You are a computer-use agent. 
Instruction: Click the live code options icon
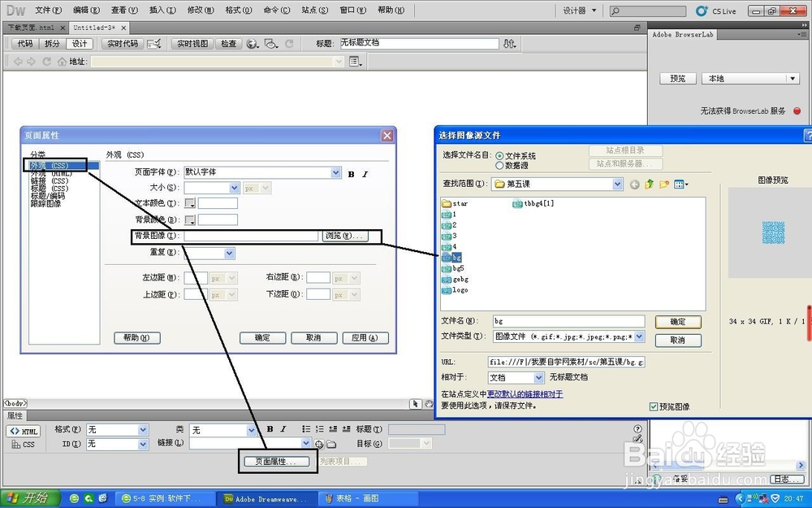pyautogui.click(x=154, y=44)
